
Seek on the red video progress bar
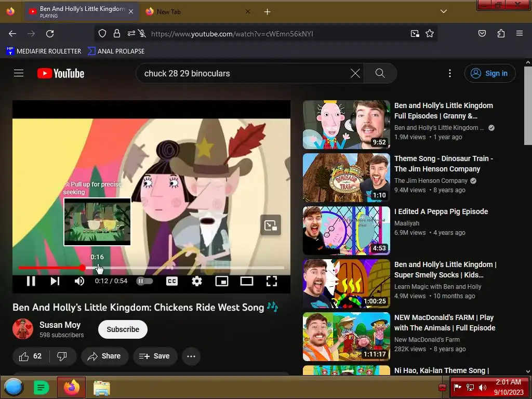tap(151, 268)
